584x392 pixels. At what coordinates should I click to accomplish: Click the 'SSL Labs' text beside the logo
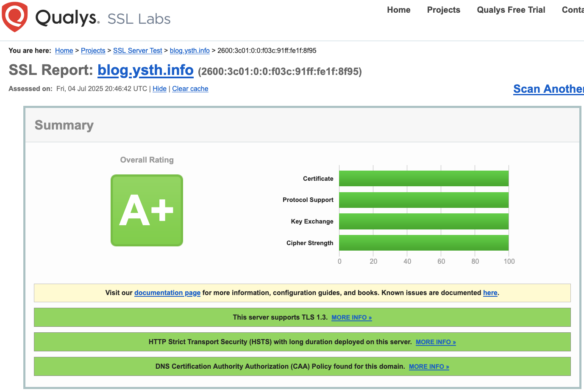click(139, 19)
